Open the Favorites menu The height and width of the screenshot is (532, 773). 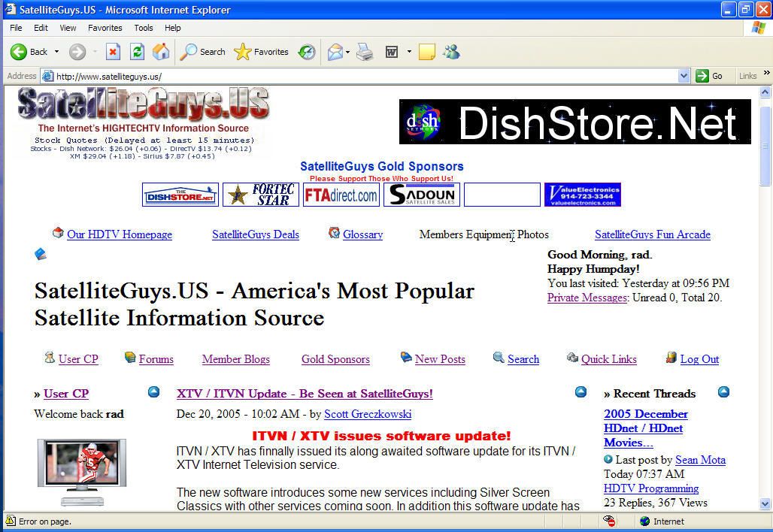(105, 28)
